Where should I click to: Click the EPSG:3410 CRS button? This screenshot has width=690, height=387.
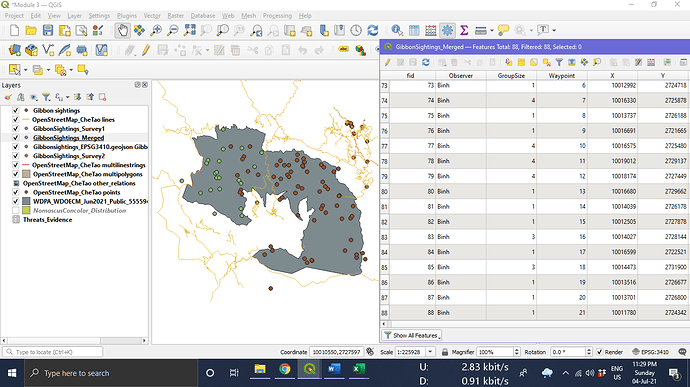pyautogui.click(x=650, y=352)
